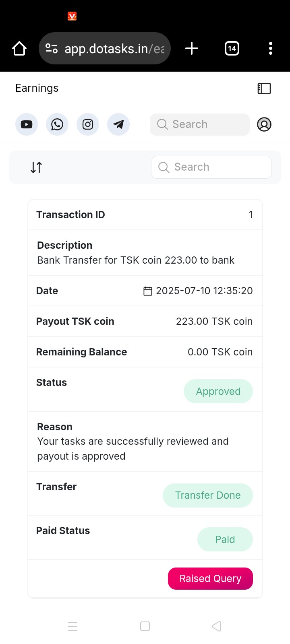Screen dimensions: 290x644
Task: Open the YouTube channel icon
Action: click(x=27, y=124)
